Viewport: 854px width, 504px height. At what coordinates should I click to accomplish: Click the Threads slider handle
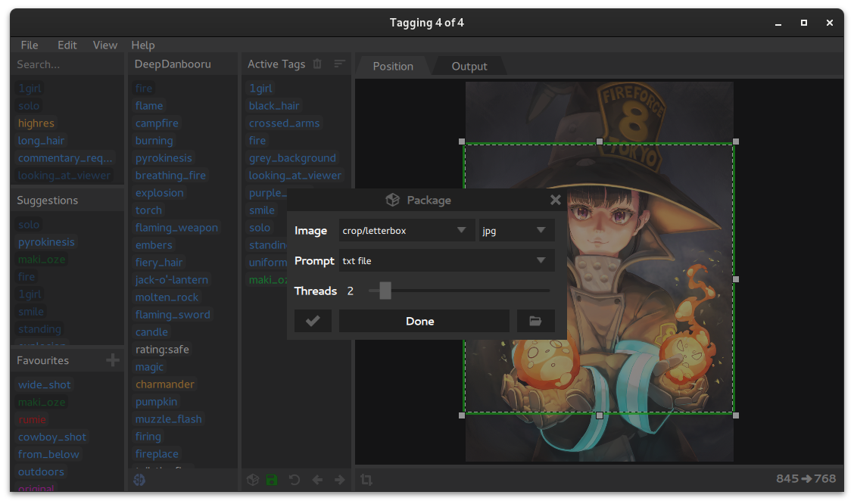(x=385, y=291)
